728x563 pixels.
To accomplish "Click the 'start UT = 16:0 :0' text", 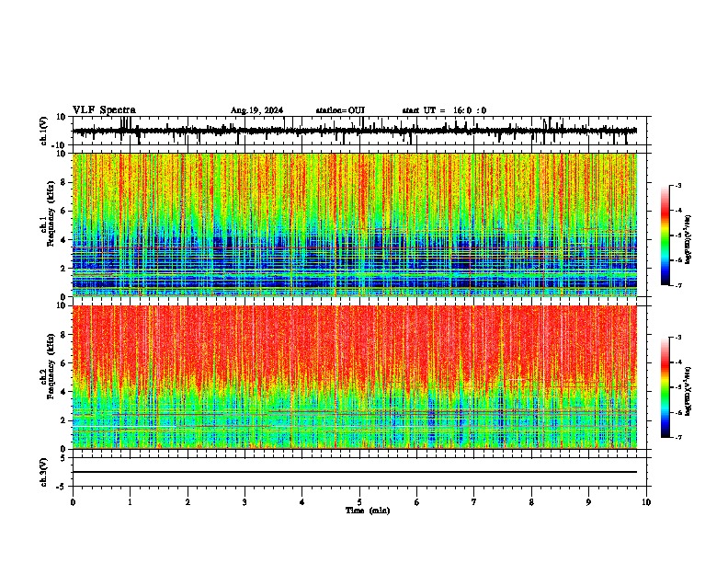I will [x=444, y=110].
